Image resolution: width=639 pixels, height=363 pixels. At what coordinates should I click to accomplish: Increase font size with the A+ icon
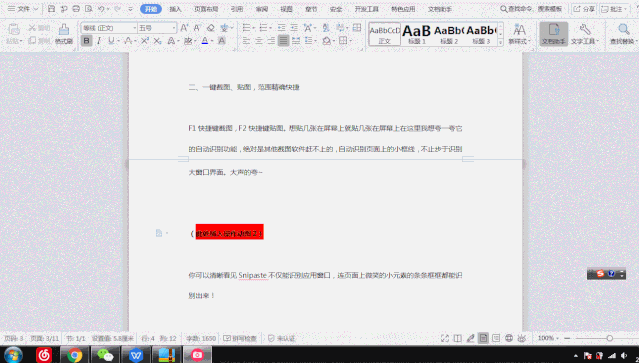[184, 28]
